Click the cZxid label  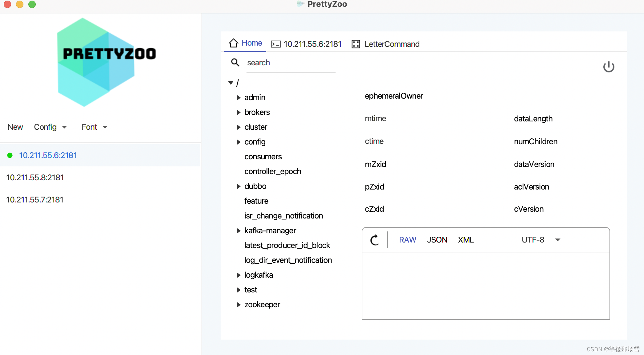[374, 209]
